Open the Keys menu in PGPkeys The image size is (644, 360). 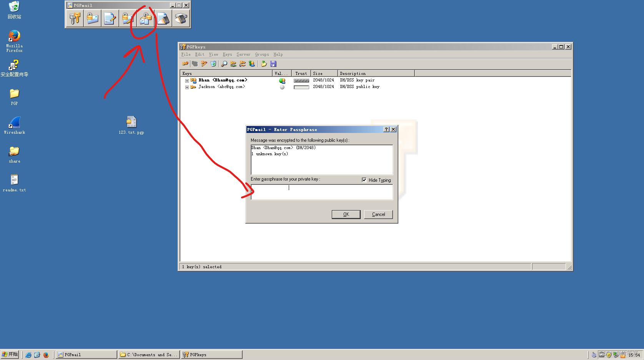(x=227, y=55)
